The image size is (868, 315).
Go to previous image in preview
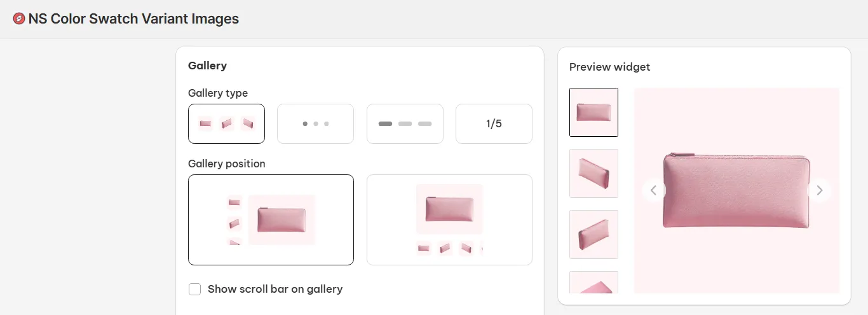pos(653,190)
